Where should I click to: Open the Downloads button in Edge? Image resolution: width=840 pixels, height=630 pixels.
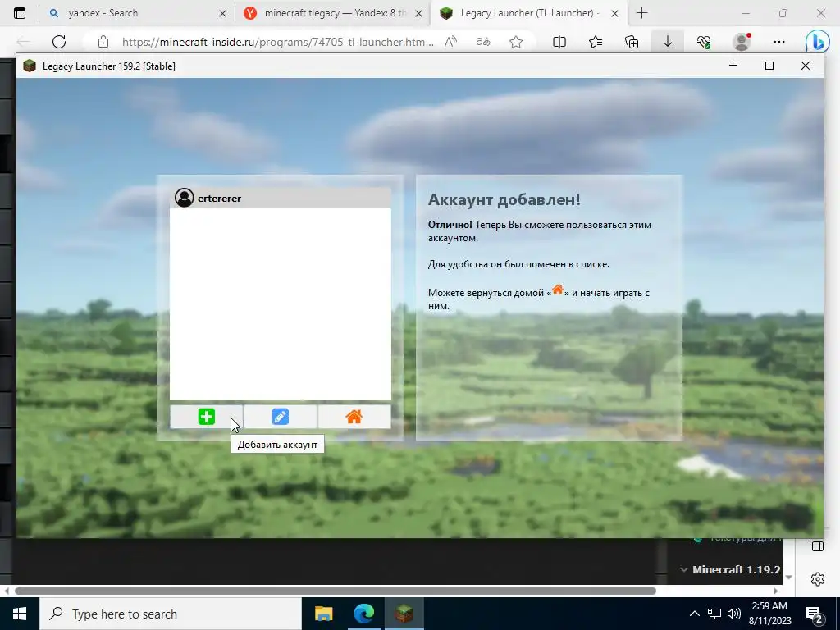tap(668, 42)
